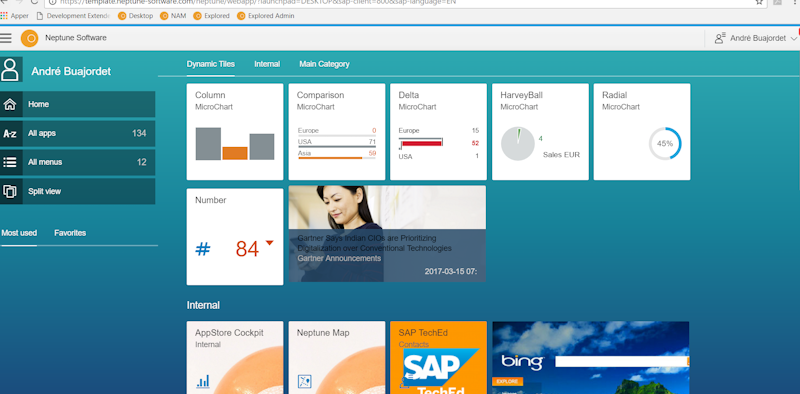Go to Home in the sidebar
This screenshot has height=394, width=800.
78,105
